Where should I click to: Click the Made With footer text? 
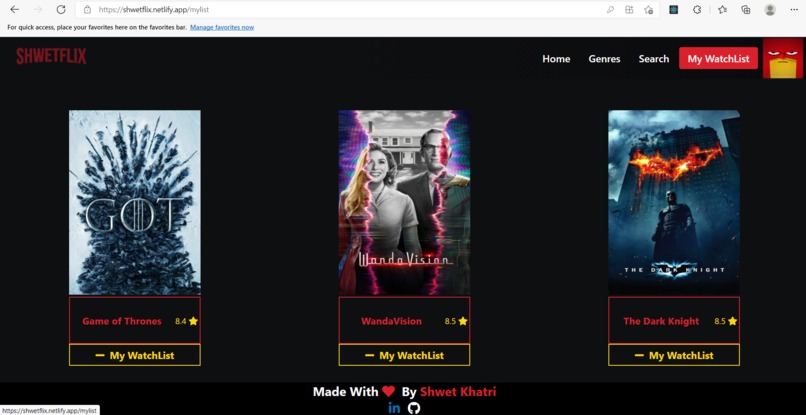coord(345,392)
